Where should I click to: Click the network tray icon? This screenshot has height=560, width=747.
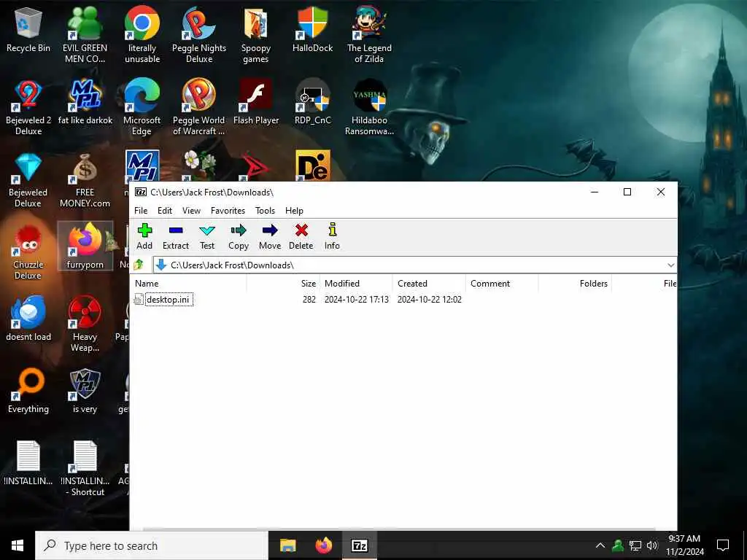[x=635, y=545]
